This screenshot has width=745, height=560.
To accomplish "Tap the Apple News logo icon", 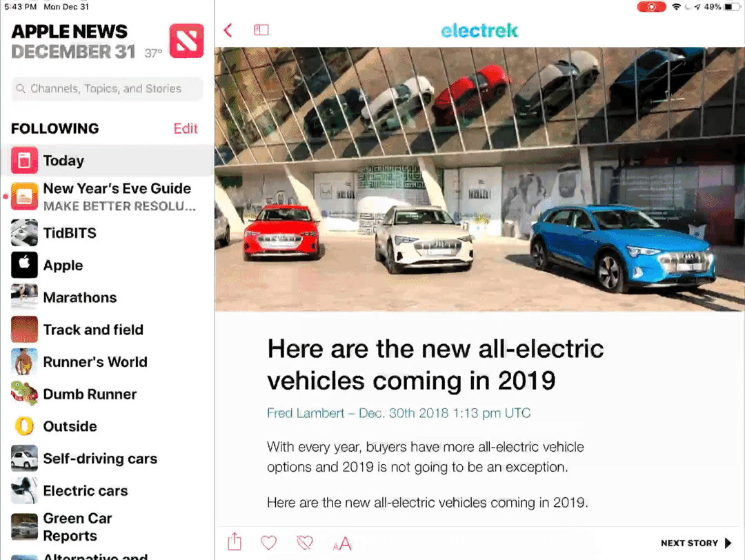I will tap(186, 41).
